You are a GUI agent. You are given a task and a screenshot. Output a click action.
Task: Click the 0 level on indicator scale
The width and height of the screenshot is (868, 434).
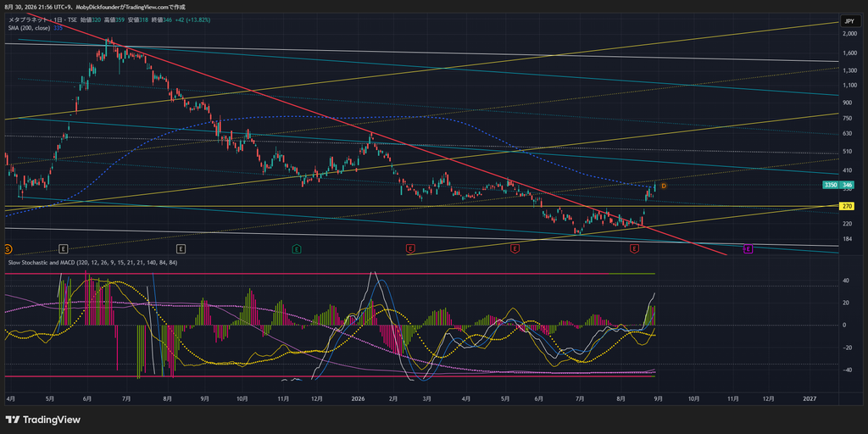(x=844, y=325)
